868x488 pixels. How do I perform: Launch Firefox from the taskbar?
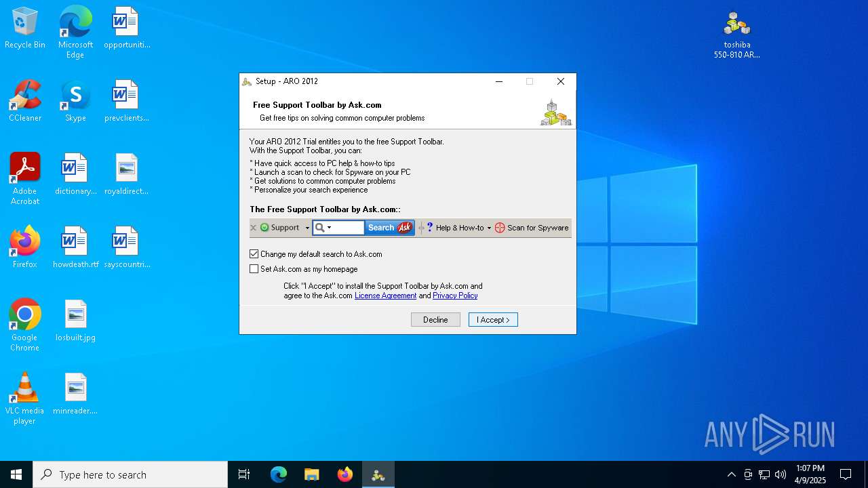tap(345, 474)
